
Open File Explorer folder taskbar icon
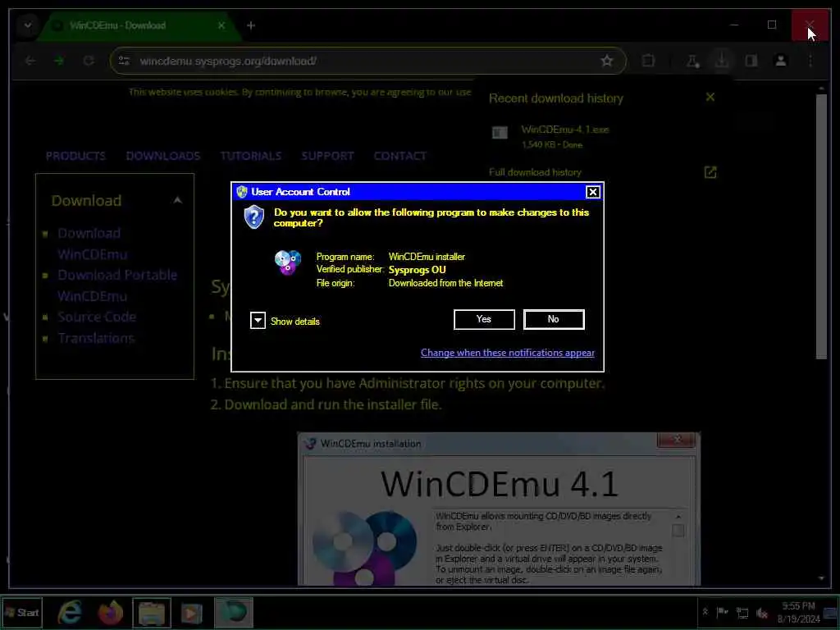coord(152,612)
